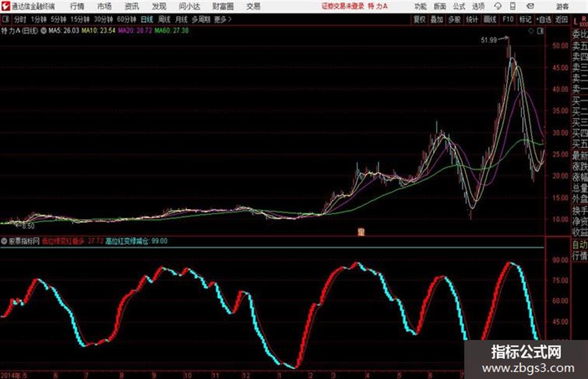The height and width of the screenshot is (379, 588).
Task: Click the 低位绿变红看多 indicator label
Action: [x=63, y=241]
